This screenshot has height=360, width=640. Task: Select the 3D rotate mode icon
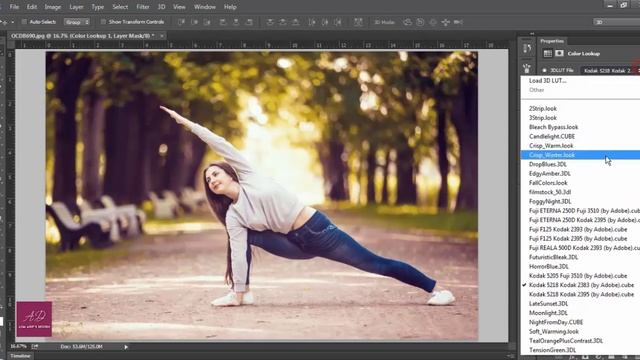coord(407,22)
